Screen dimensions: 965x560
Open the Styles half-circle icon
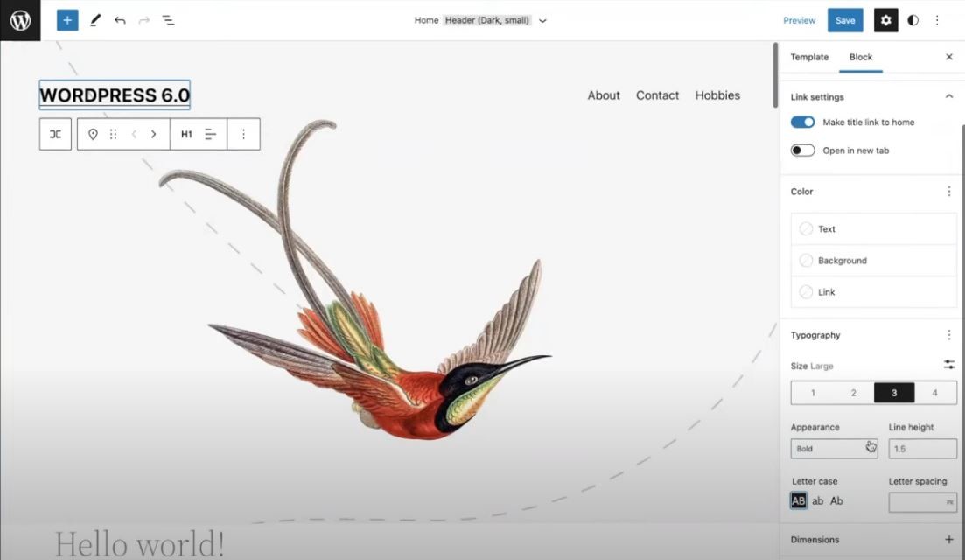pyautogui.click(x=913, y=20)
